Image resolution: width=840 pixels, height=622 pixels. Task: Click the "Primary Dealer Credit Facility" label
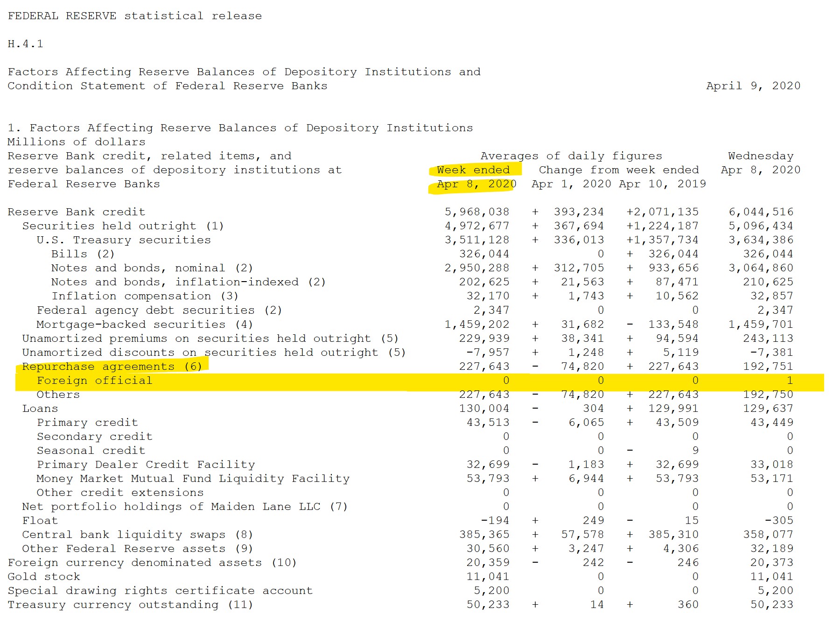pyautogui.click(x=146, y=465)
